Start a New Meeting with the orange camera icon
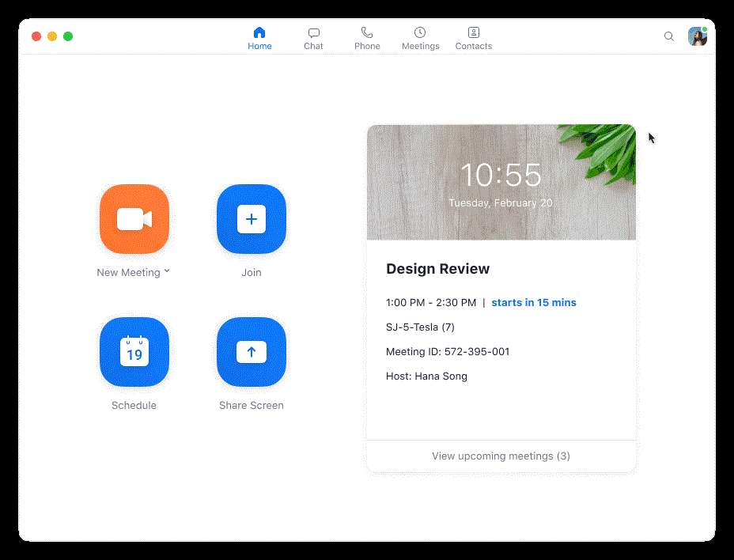Viewport: 734px width, 560px height. pyautogui.click(x=134, y=219)
